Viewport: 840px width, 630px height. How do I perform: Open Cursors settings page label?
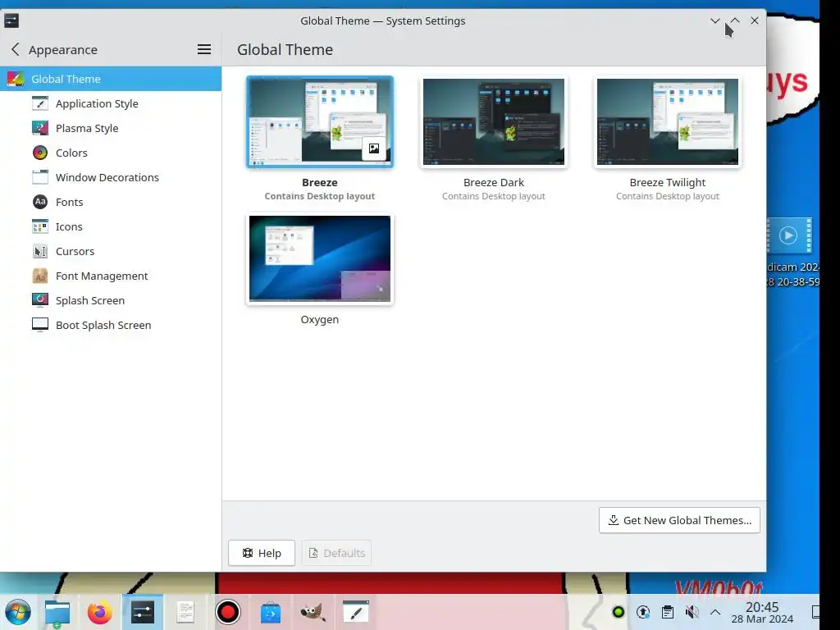pyautogui.click(x=75, y=251)
